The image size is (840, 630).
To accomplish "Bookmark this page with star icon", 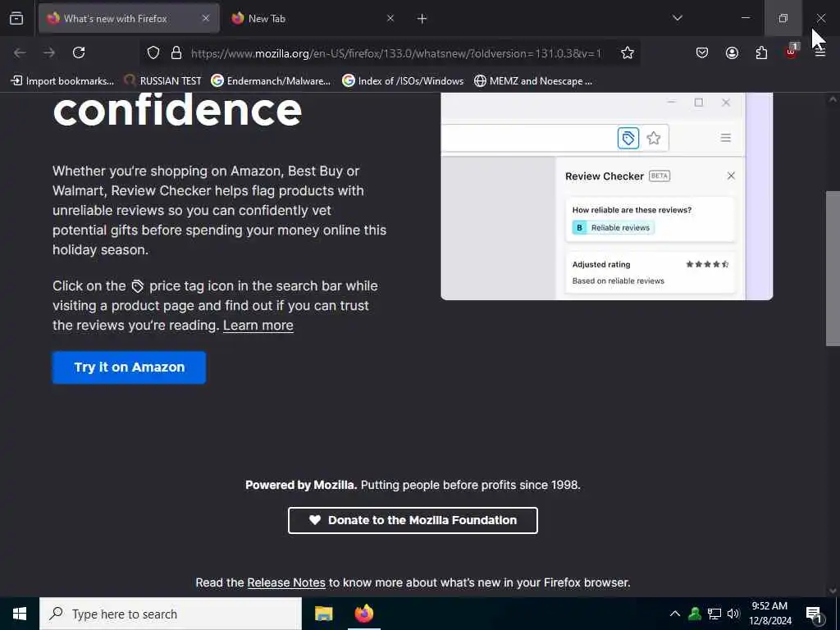I will 628,52.
